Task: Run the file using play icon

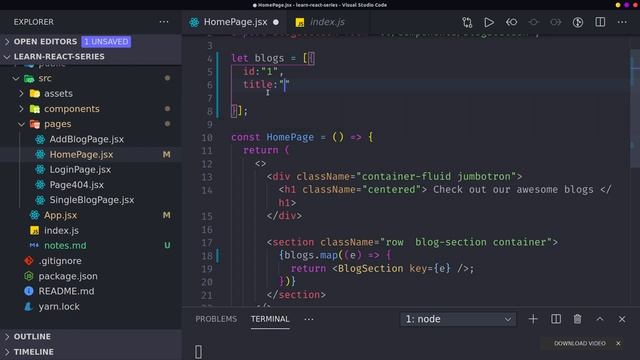Action: click(489, 22)
